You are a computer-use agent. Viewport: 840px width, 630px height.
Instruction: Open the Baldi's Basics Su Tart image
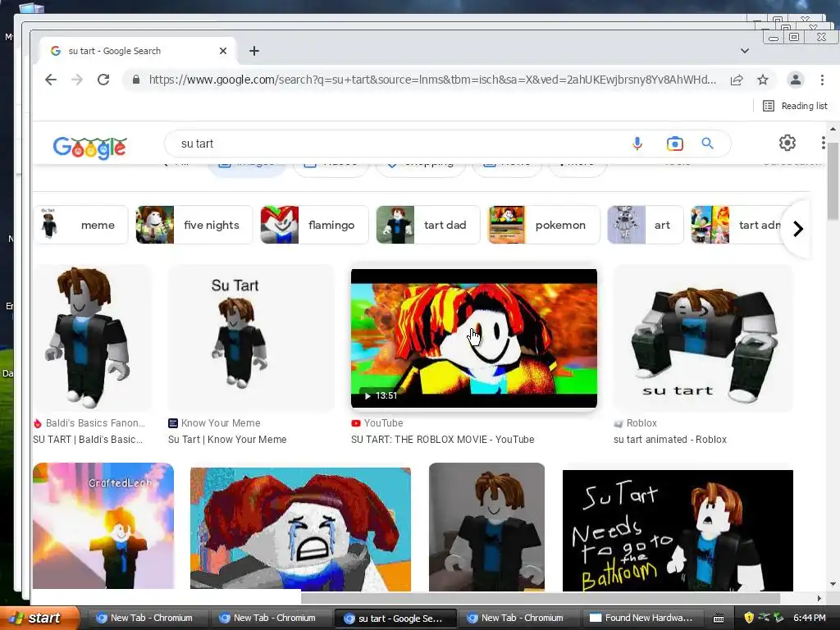pos(92,337)
